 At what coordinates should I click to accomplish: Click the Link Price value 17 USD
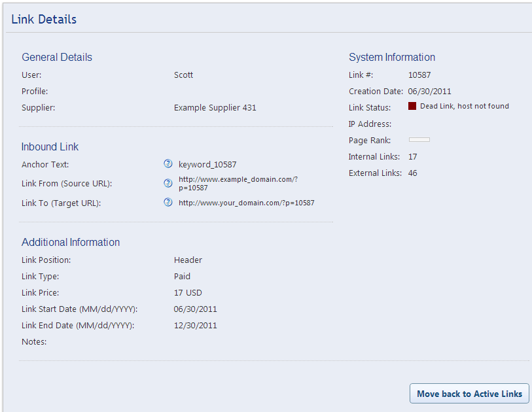pos(188,293)
